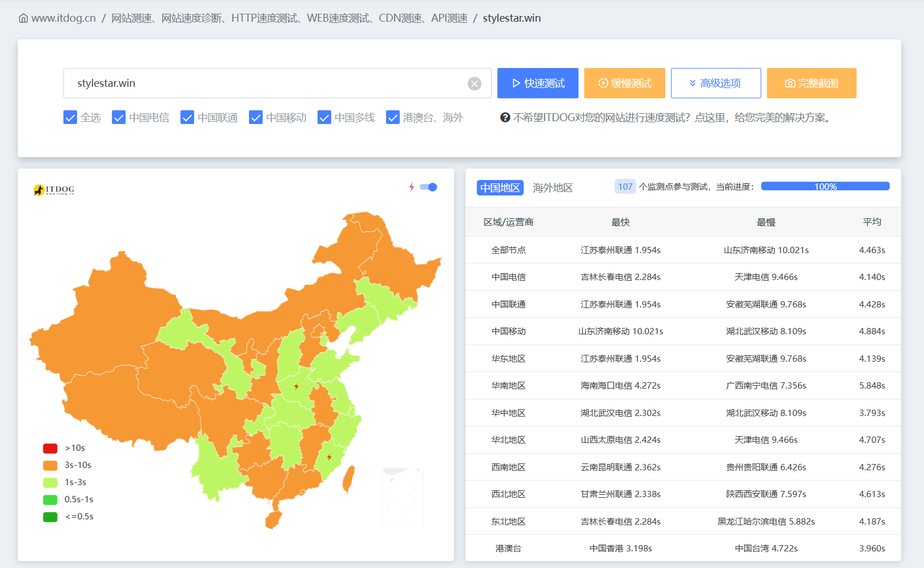Image resolution: width=924 pixels, height=568 pixels.
Task: Start the 快速测试 test
Action: 538,83
